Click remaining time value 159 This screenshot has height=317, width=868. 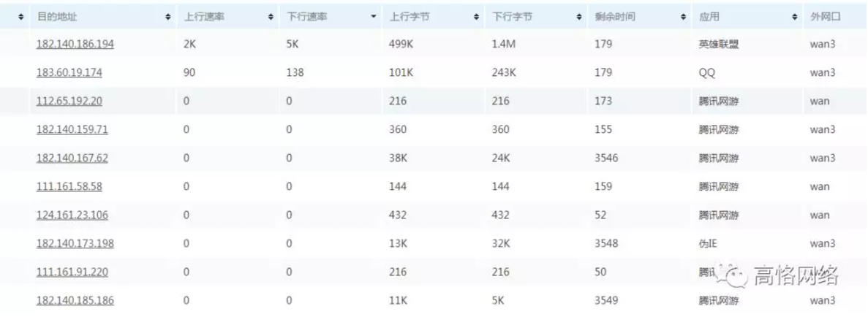603,186
